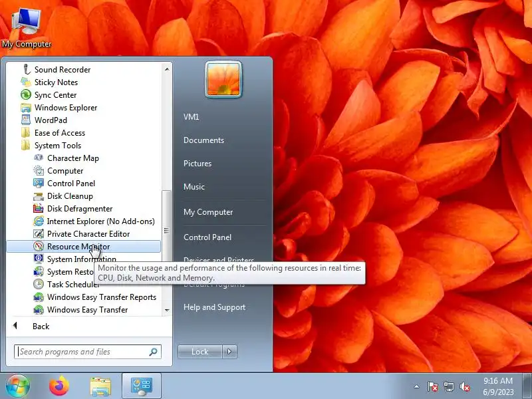Open Windows Explorer from the taskbar

click(100, 386)
